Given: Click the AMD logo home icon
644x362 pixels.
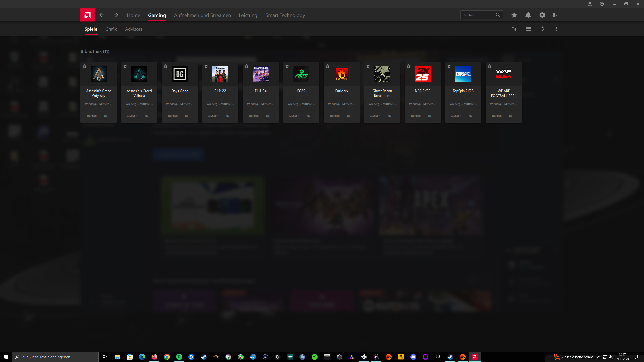Looking at the screenshot, I should click(x=87, y=15).
